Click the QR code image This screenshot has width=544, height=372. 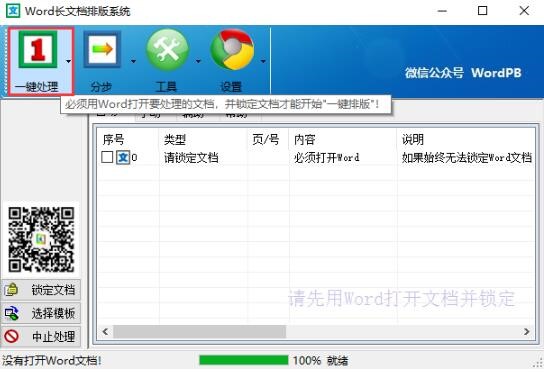pos(41,239)
